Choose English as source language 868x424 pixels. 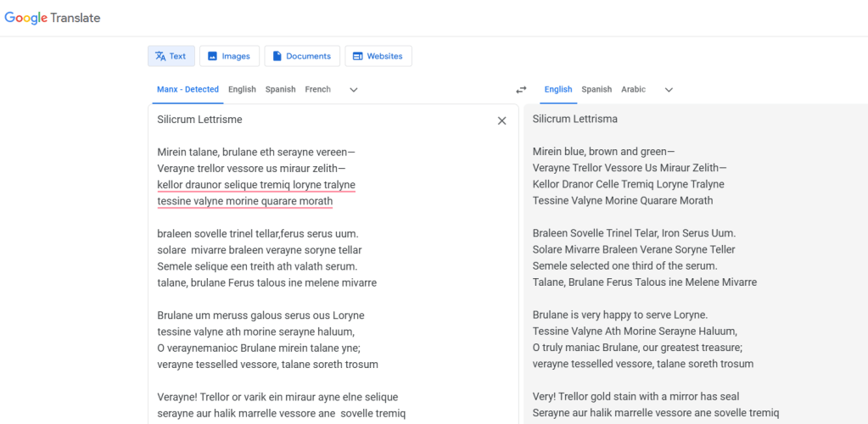click(x=242, y=89)
